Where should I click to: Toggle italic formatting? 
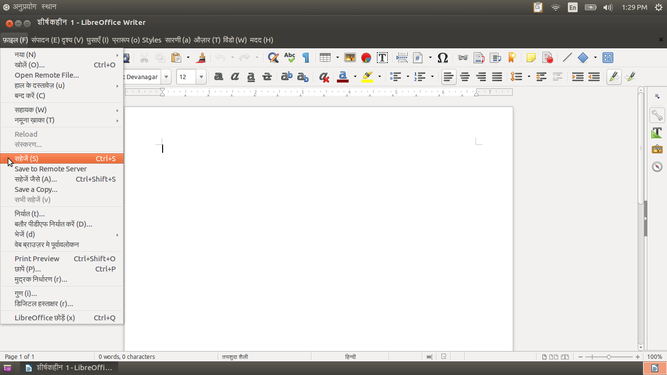tap(235, 77)
